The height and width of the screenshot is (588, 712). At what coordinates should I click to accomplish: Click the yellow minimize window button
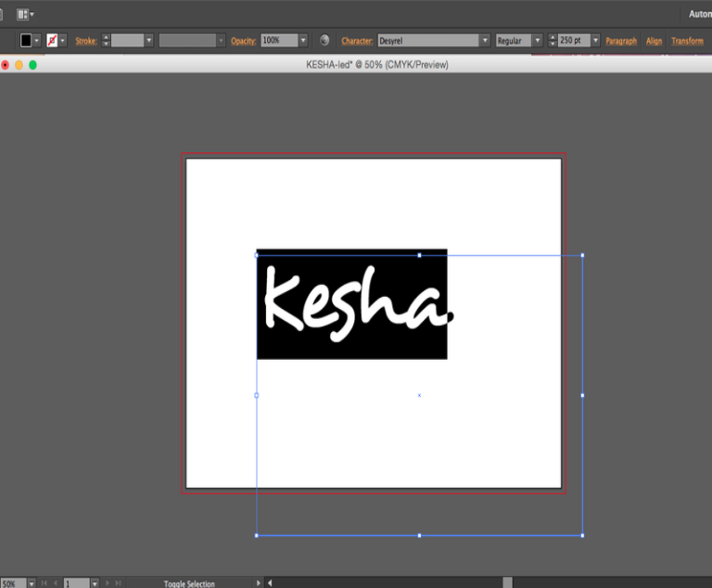pos(19,65)
